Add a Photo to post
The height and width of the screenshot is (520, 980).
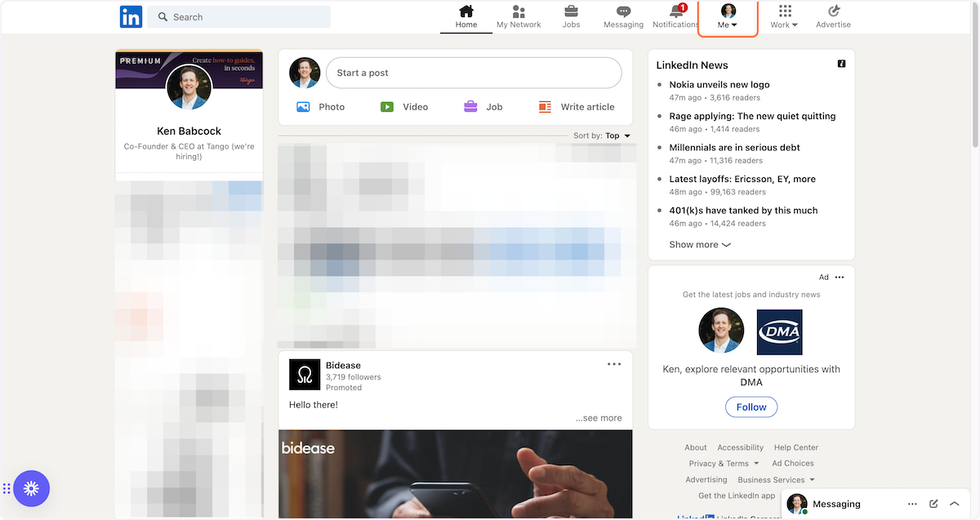tap(320, 107)
